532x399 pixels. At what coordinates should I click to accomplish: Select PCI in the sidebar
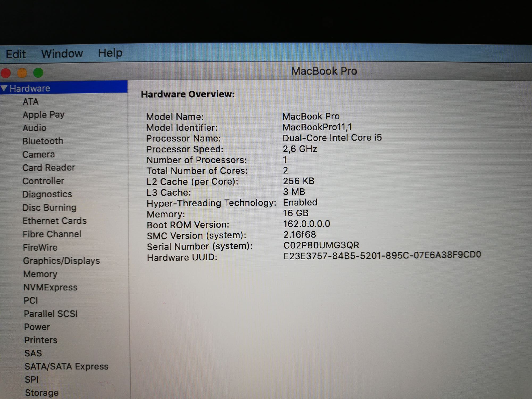pyautogui.click(x=31, y=300)
